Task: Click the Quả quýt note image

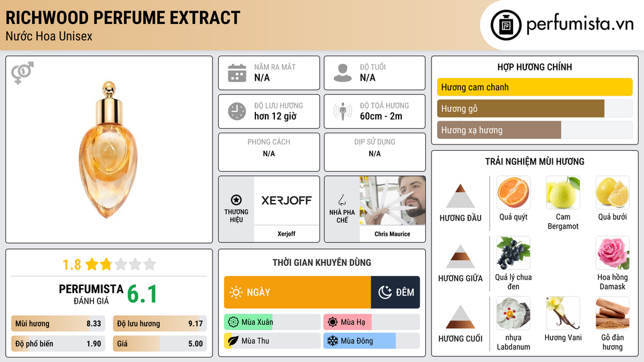Action: 513,192
